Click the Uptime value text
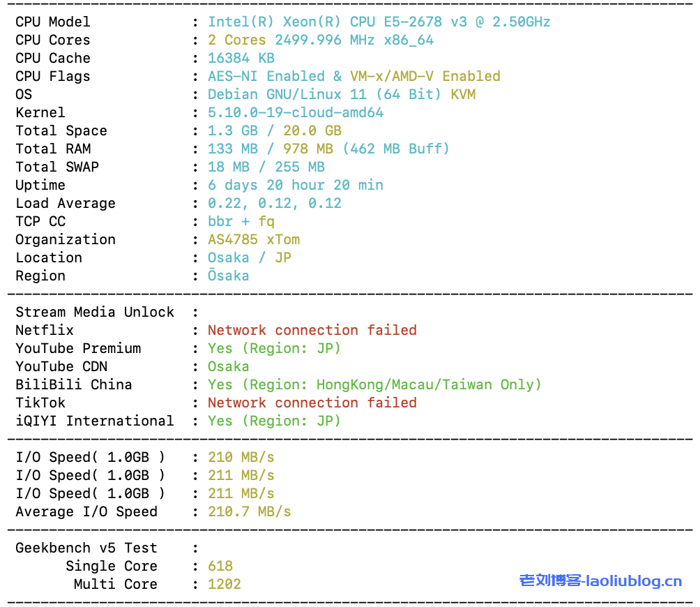The height and width of the screenshot is (607, 700). pyautogui.click(x=296, y=185)
